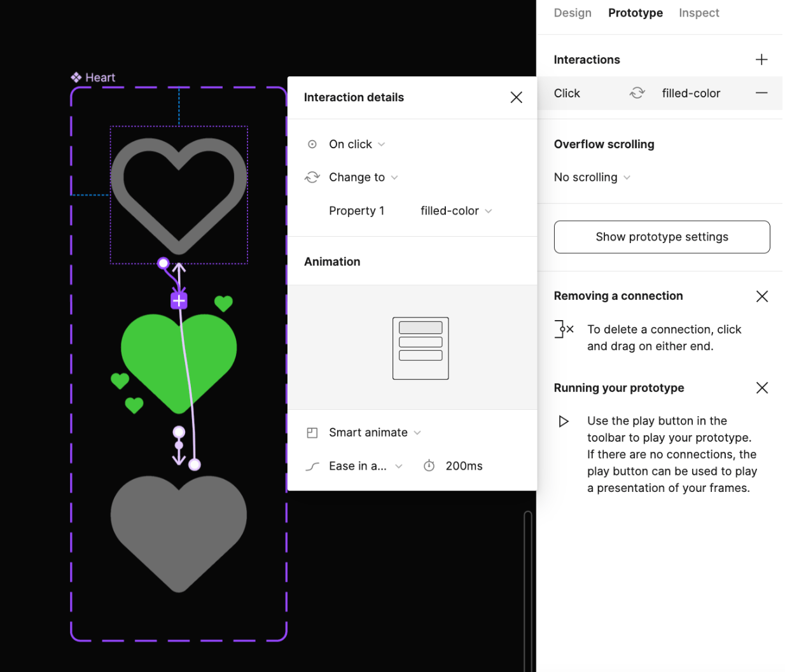Viewport: 785px width, 672px height.
Task: Click the component diamond icon beside Heart
Action: click(77, 77)
